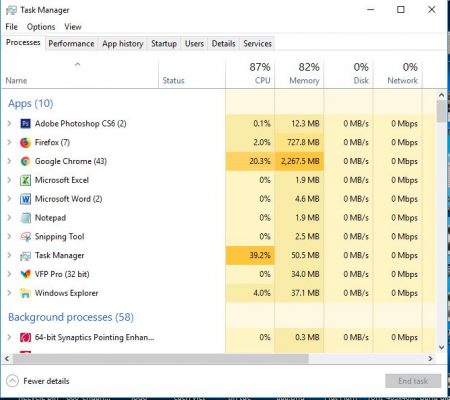
Task: Click the vertical scrollbar down arrow
Action: 441,348
